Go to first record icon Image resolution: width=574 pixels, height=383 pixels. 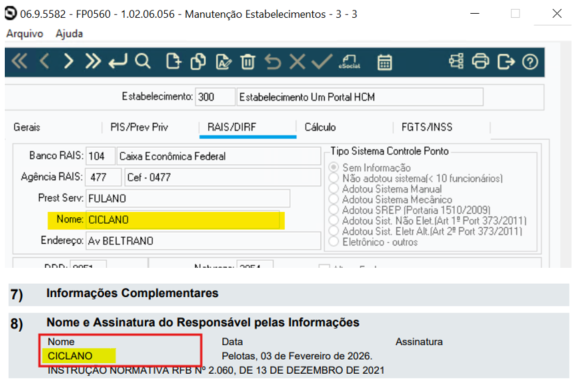tap(19, 61)
